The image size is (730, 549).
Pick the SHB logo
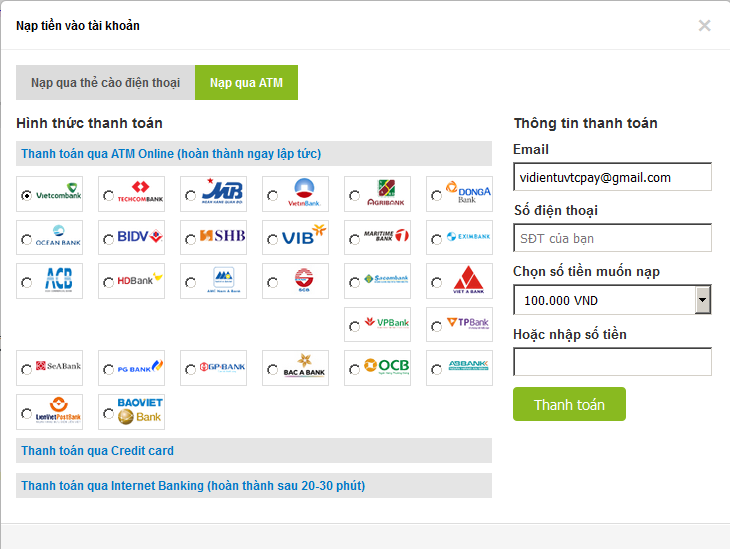pyautogui.click(x=223, y=236)
